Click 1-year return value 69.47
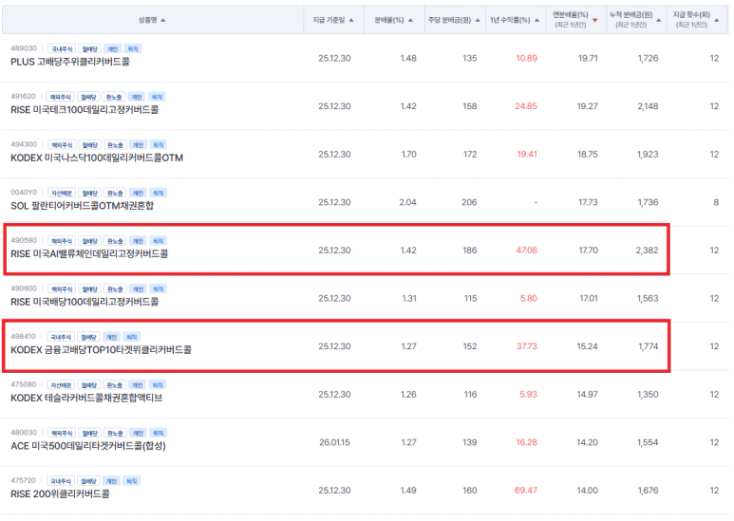This screenshot has width=734, height=521. pyautogui.click(x=526, y=491)
